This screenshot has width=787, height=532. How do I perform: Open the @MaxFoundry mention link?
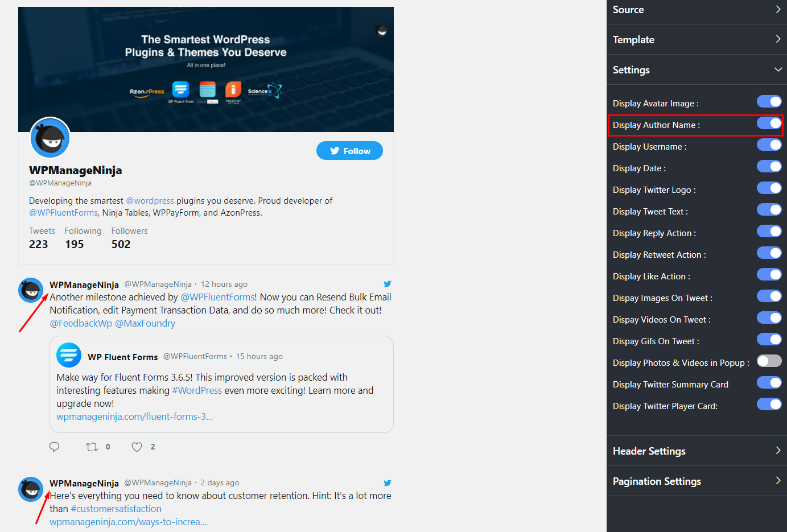(145, 323)
